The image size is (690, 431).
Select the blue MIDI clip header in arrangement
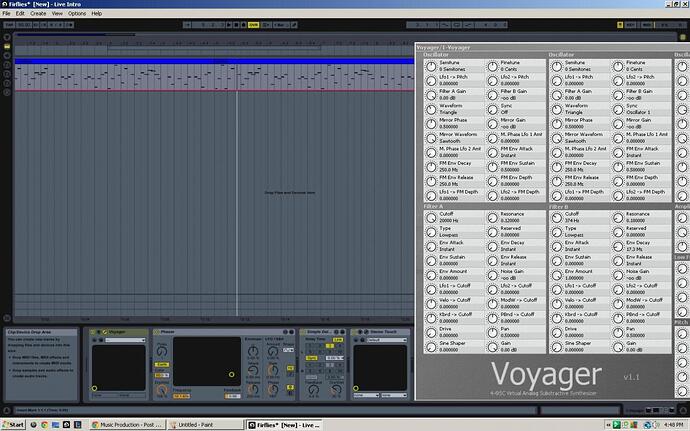click(214, 62)
